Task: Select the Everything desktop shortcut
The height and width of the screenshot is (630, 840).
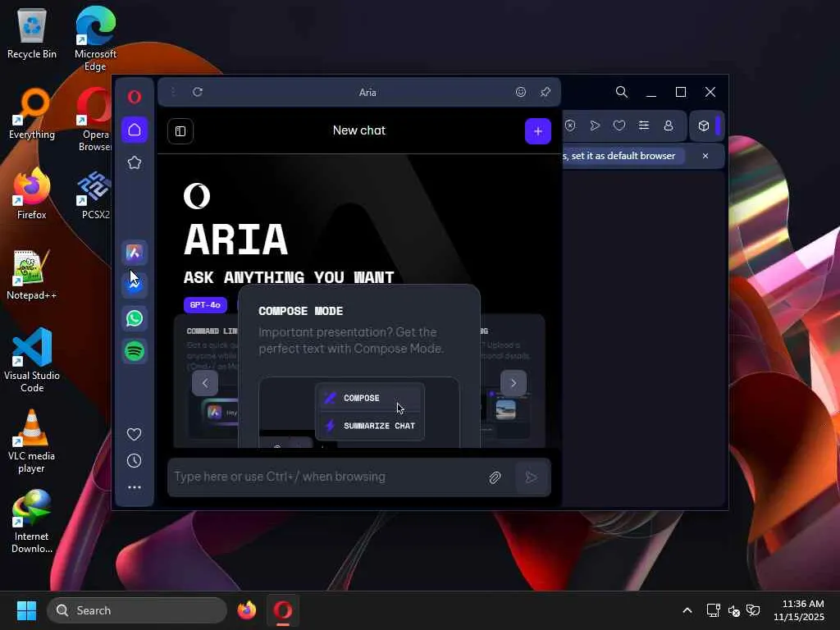Action: click(x=32, y=114)
